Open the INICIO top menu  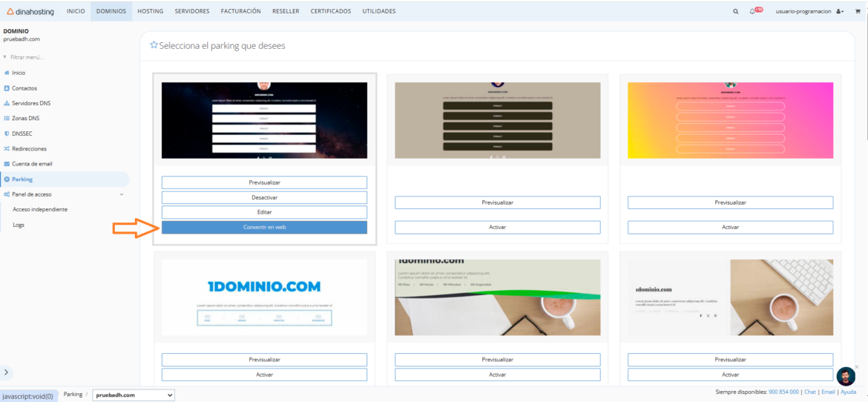point(76,11)
